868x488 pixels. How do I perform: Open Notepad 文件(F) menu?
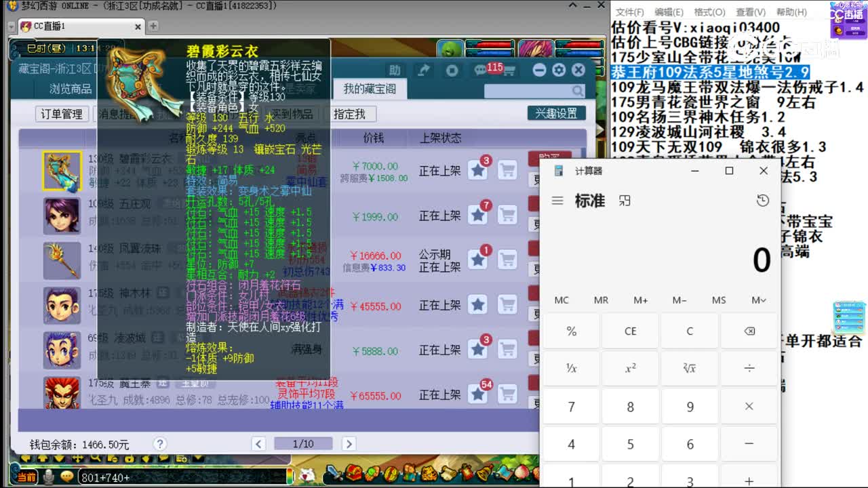[629, 12]
